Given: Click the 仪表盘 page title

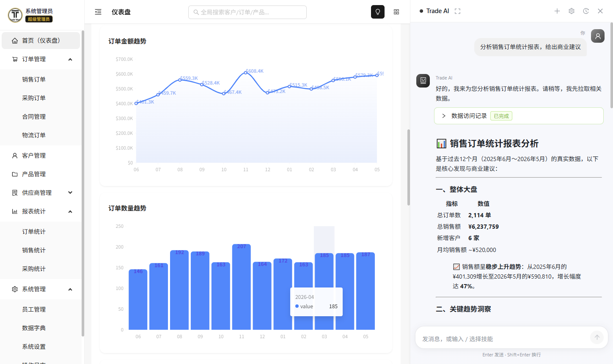Looking at the screenshot, I should [121, 12].
